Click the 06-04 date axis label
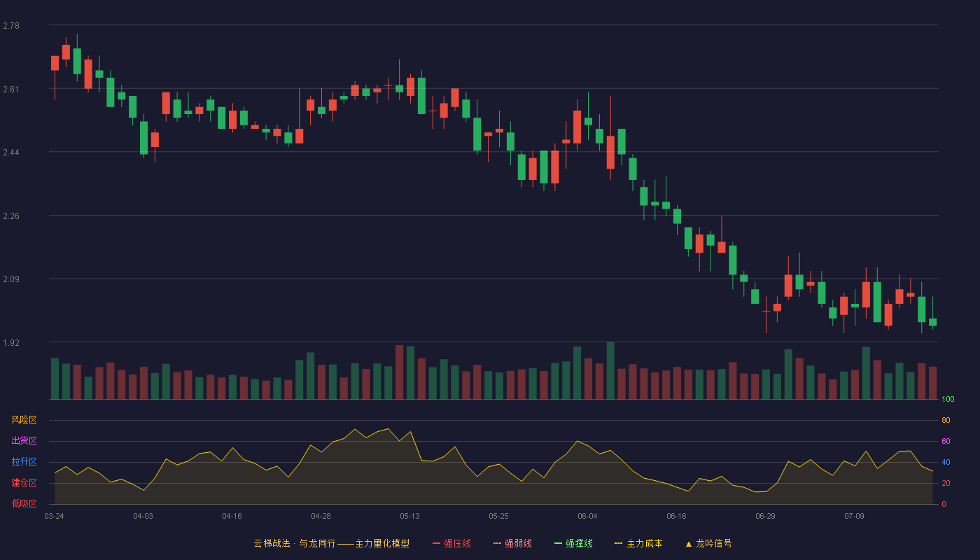The height and width of the screenshot is (560, 980). (x=587, y=516)
